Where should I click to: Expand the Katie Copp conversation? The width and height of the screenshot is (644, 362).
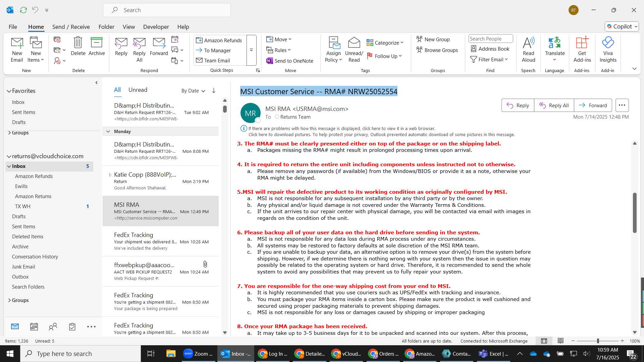coord(110,175)
